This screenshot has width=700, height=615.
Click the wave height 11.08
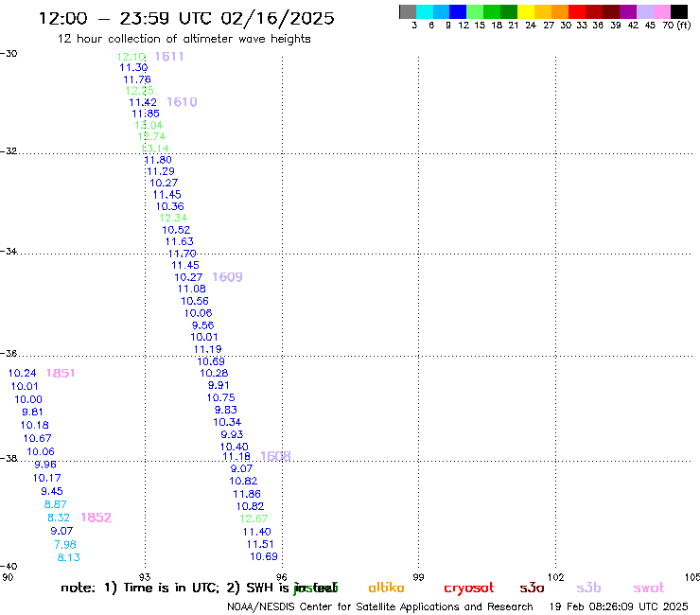191,289
